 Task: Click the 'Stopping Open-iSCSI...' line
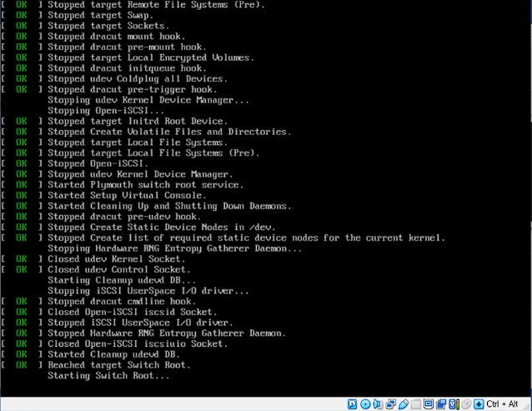[x=106, y=111]
